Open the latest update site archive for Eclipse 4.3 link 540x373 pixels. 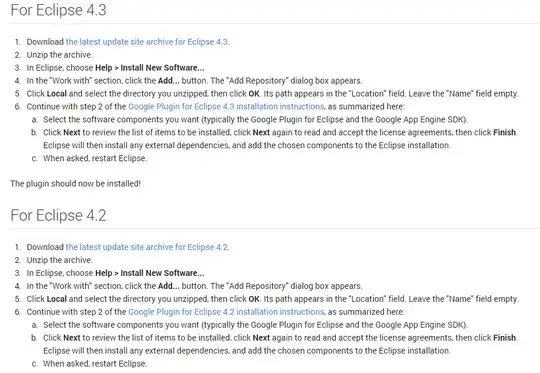[x=147, y=42]
